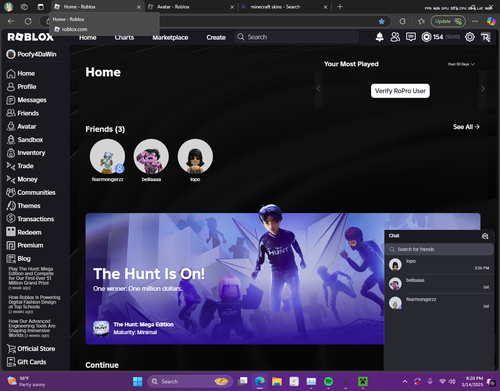Go to Create in top navigation

(216, 37)
